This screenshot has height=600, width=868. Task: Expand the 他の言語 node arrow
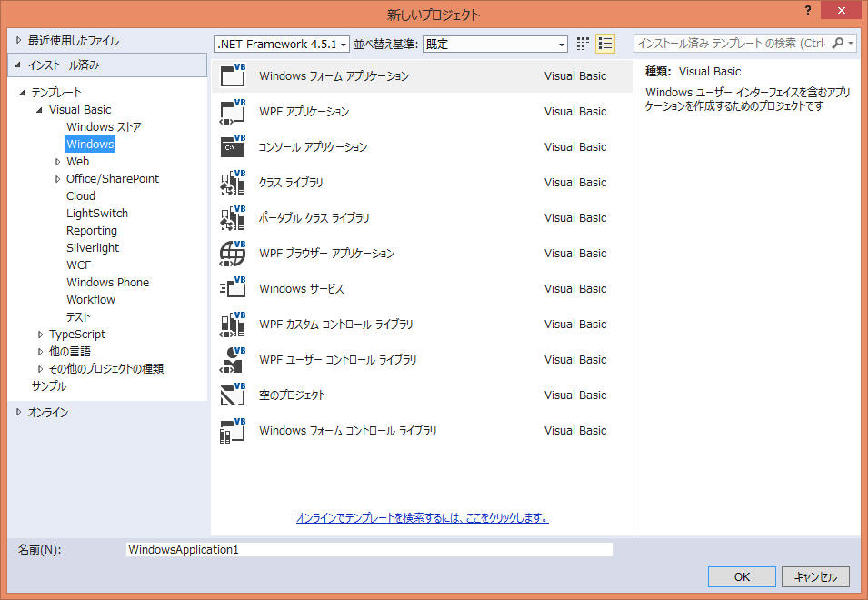(40, 352)
